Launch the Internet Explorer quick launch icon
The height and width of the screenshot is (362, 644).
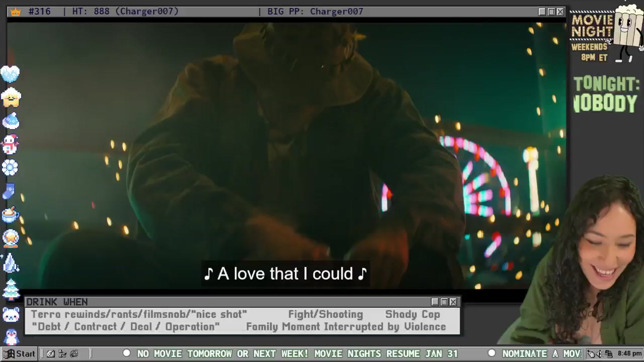coord(74,354)
